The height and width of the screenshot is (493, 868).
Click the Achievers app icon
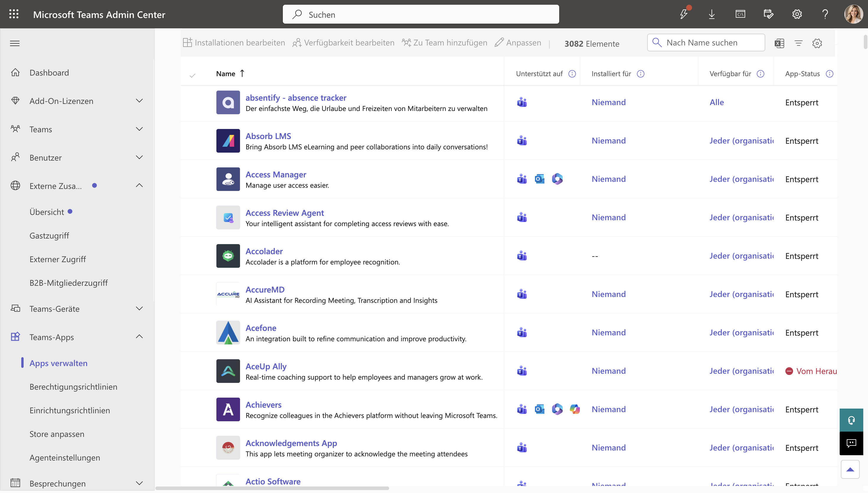tap(228, 409)
